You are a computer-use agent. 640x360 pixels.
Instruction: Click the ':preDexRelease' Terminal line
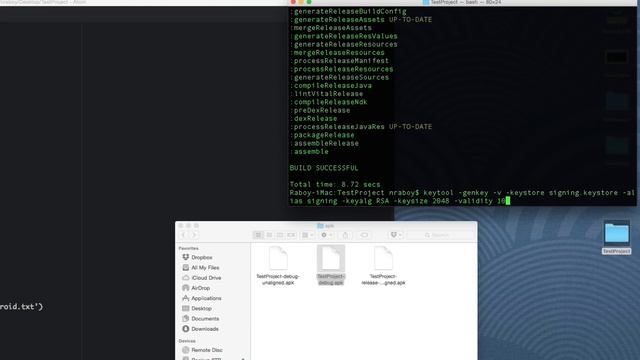point(320,110)
